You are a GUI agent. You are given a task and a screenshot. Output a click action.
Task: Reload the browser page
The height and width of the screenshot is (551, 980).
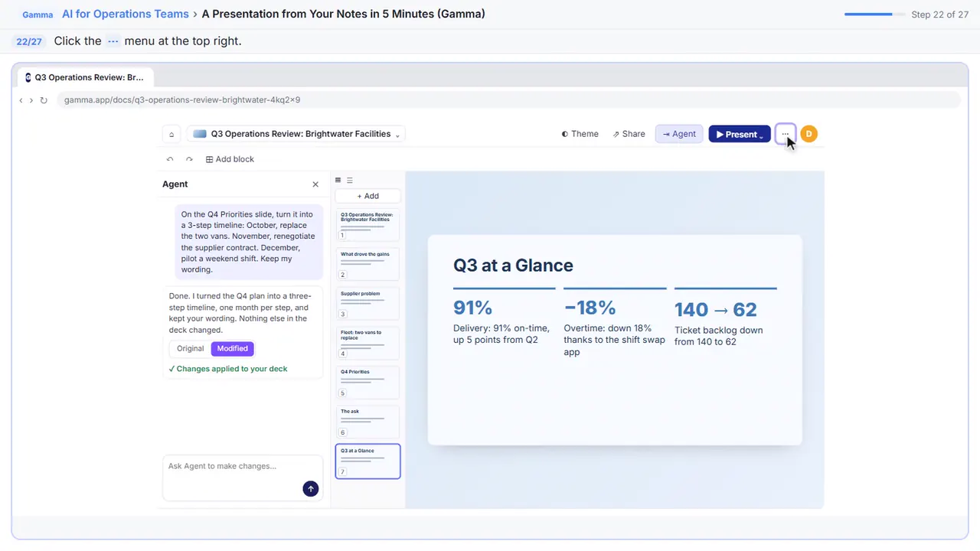coord(44,100)
